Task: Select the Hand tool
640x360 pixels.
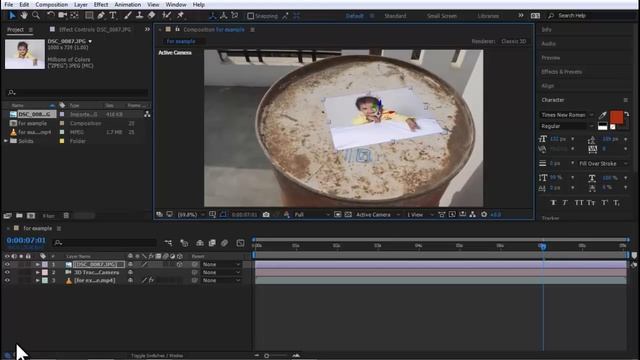Action: point(24,16)
